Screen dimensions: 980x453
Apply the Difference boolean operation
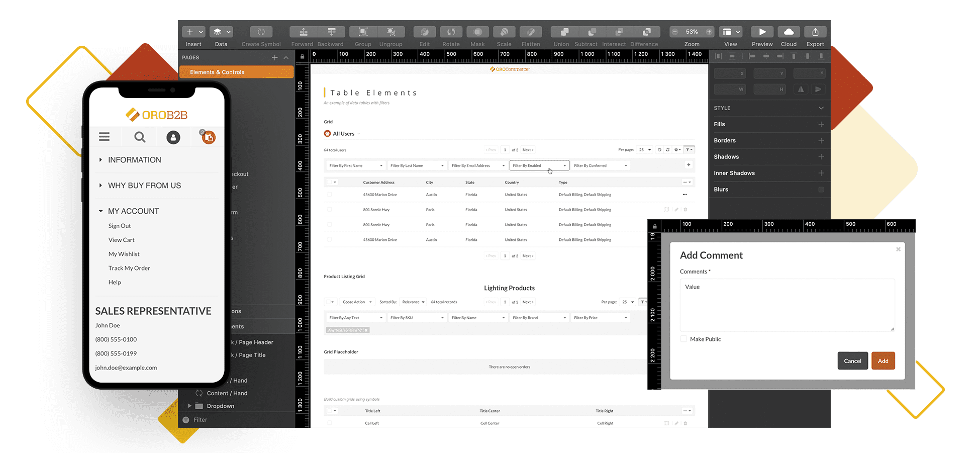click(x=647, y=32)
